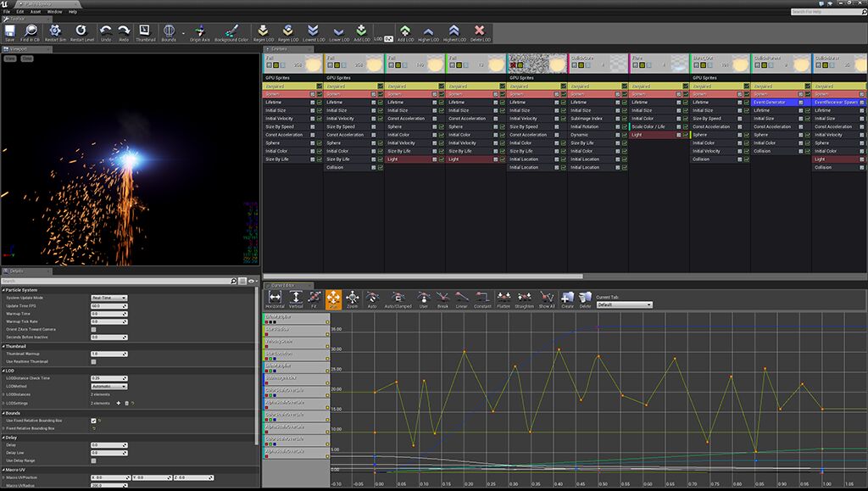Open the LODMethod dropdown
Image resolution: width=868 pixels, height=491 pixels.
click(108, 387)
